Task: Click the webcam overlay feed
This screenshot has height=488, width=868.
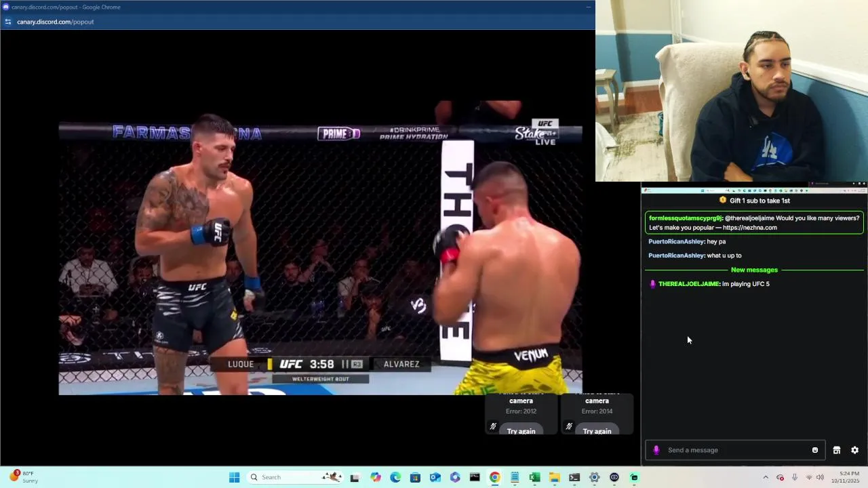Action: click(732, 91)
